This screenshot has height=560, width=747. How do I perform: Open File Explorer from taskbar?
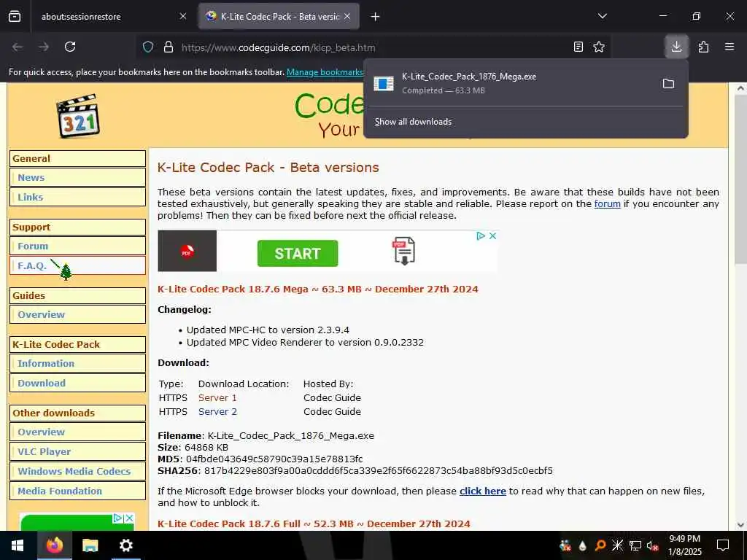click(90, 545)
